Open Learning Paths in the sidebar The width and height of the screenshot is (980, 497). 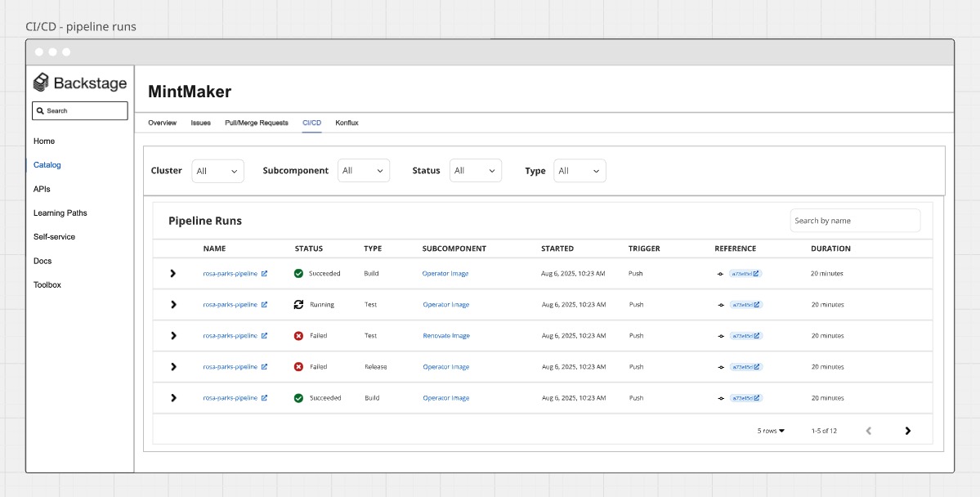click(60, 213)
